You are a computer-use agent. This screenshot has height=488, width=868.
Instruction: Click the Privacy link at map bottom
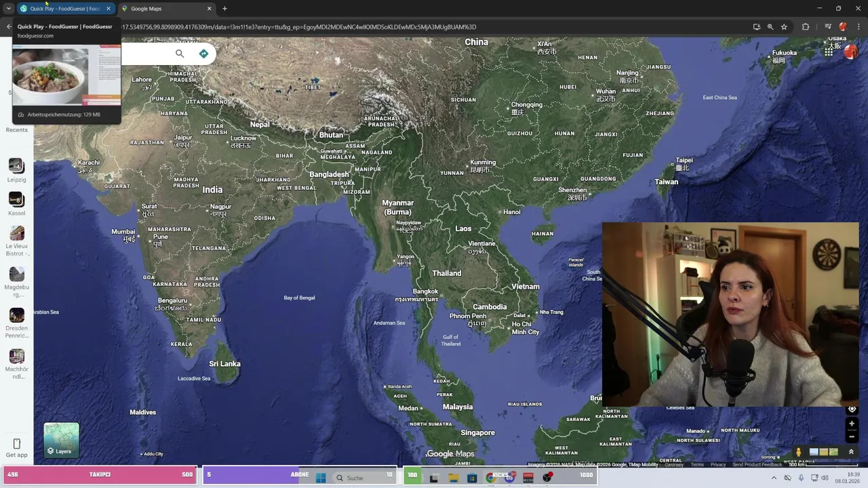(718, 465)
